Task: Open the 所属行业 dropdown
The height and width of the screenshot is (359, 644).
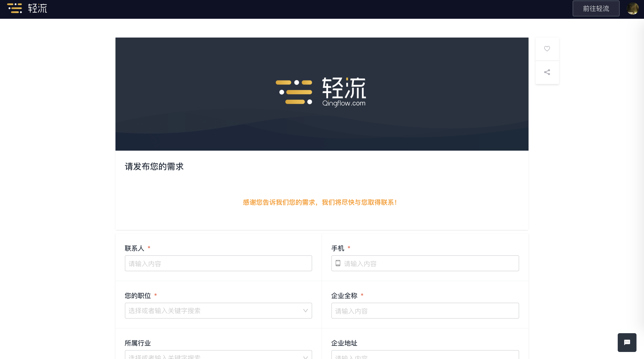Action: pyautogui.click(x=218, y=355)
